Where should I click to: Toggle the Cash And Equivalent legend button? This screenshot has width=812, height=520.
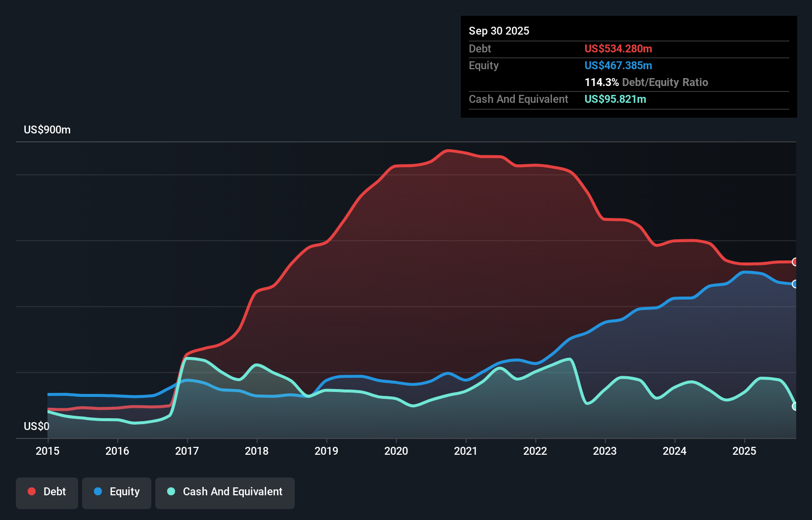pos(225,493)
